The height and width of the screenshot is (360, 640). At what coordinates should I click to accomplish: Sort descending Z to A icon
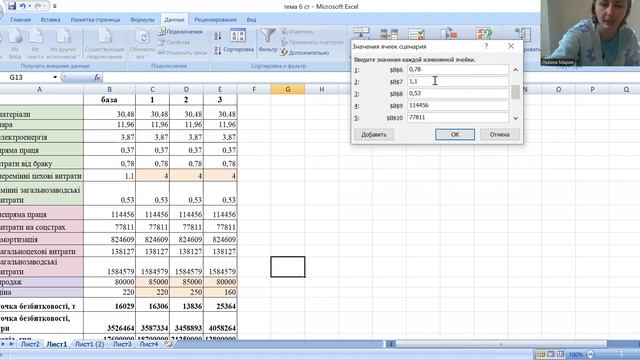click(x=218, y=51)
